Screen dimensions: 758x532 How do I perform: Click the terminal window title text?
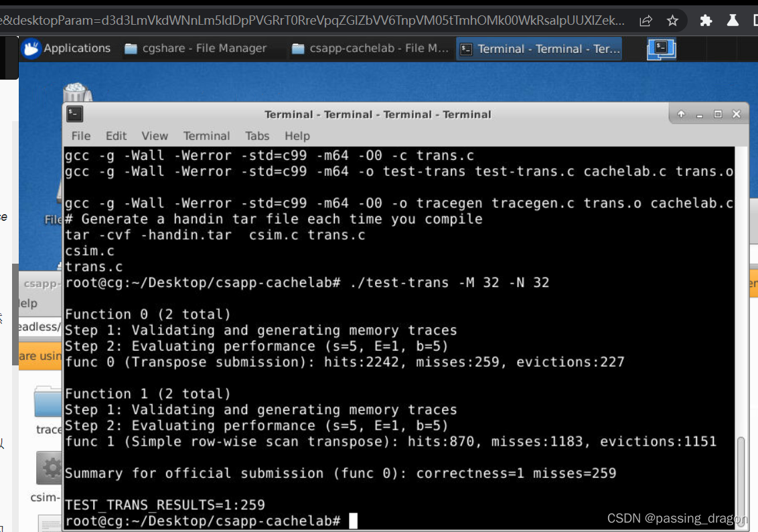point(378,114)
